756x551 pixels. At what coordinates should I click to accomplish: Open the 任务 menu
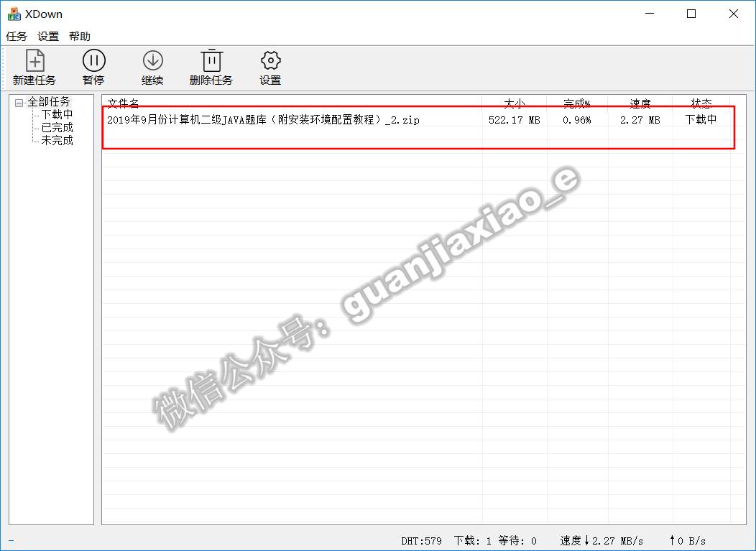[15, 36]
